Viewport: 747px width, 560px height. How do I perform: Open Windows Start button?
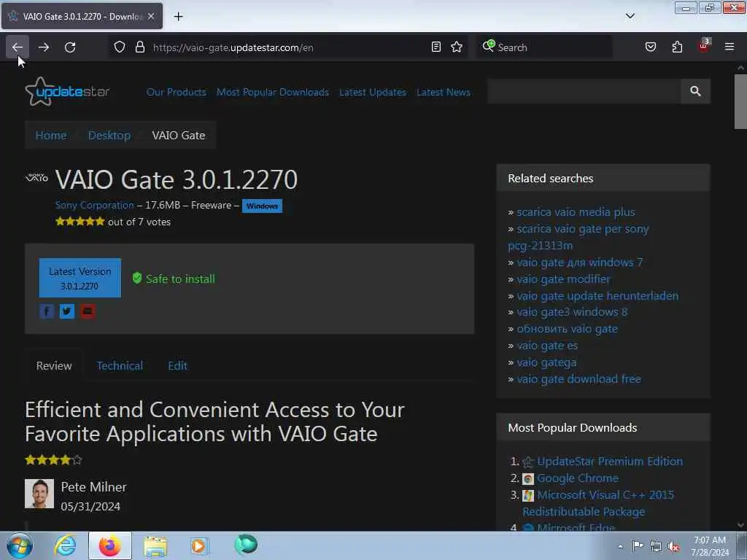pyautogui.click(x=20, y=545)
